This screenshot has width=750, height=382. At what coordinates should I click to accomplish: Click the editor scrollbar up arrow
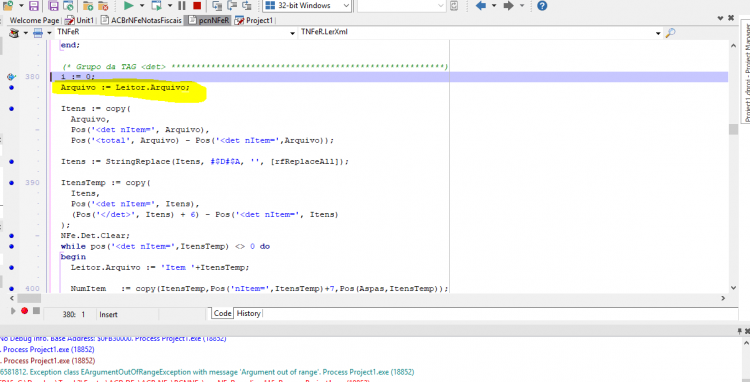pos(733,44)
